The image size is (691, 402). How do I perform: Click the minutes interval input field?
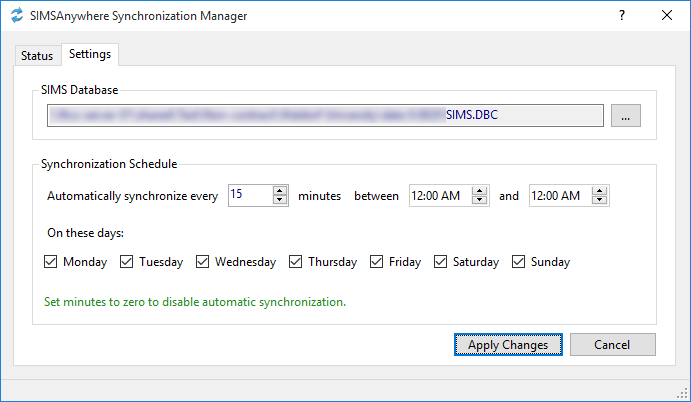click(250, 195)
